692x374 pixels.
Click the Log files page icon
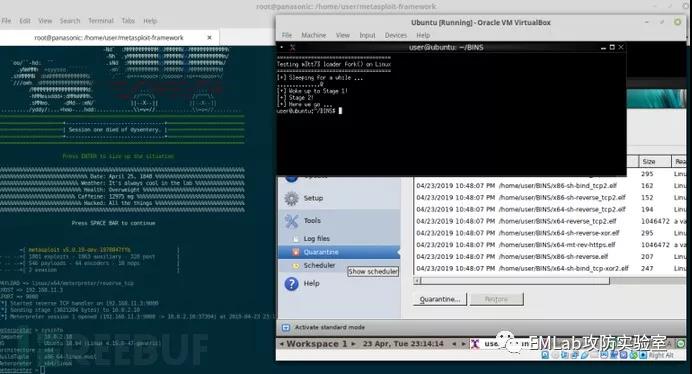pos(296,238)
